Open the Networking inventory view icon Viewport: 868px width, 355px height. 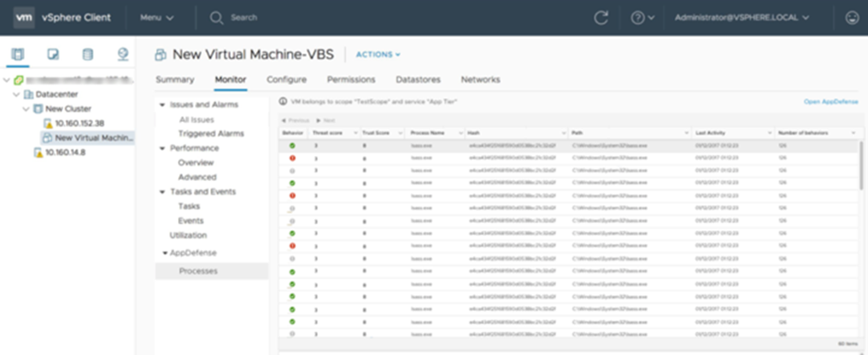click(123, 53)
